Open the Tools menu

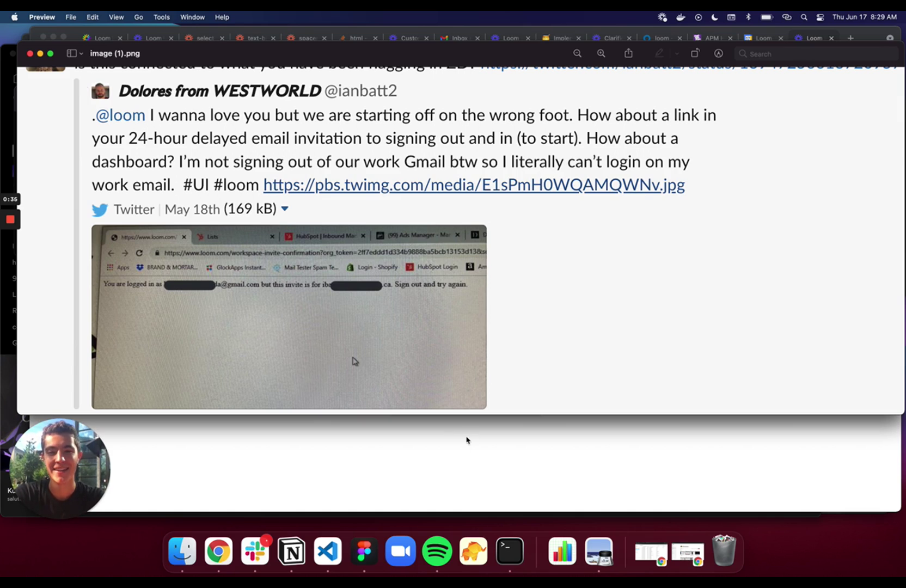click(162, 17)
